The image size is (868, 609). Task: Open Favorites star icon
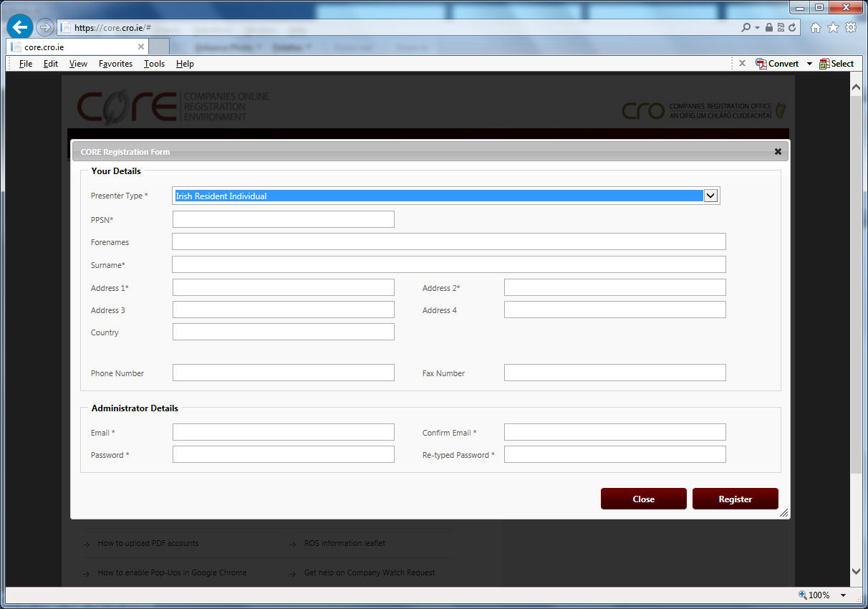tap(833, 27)
